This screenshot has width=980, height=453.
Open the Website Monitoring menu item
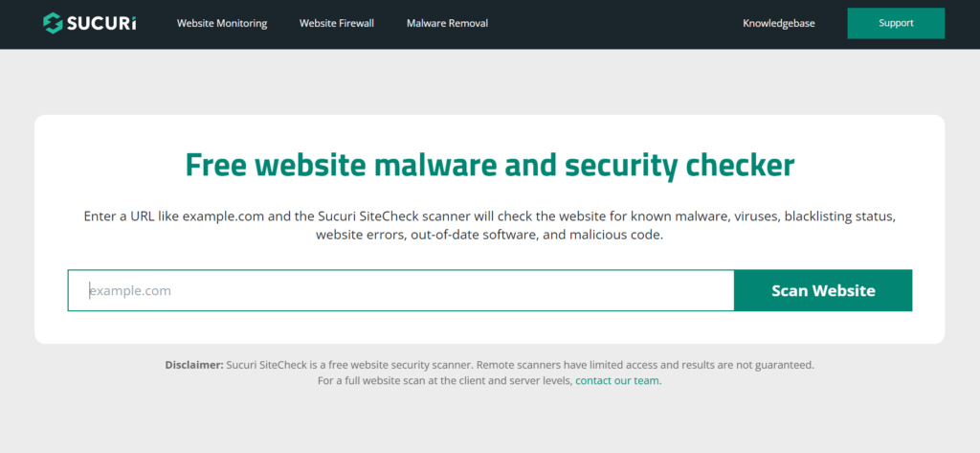pyautogui.click(x=222, y=23)
